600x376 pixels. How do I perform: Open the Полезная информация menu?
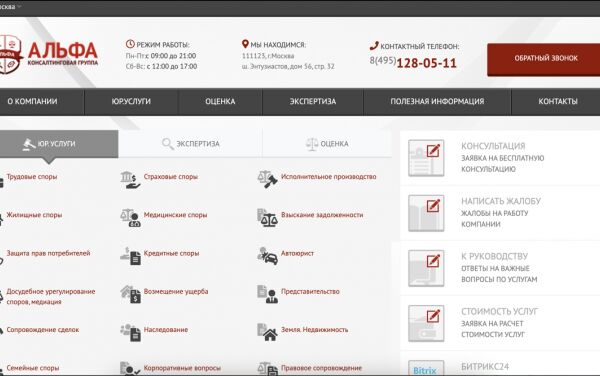coord(437,101)
